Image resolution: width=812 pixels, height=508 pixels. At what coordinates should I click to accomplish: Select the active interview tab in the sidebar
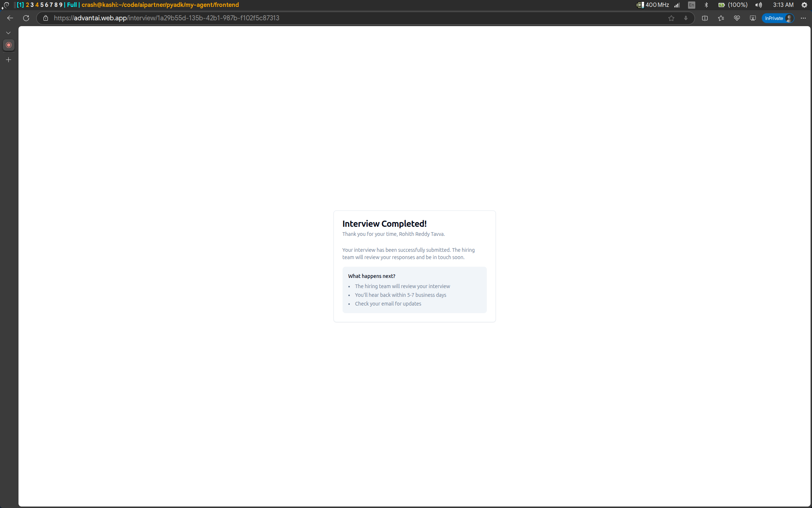click(9, 45)
